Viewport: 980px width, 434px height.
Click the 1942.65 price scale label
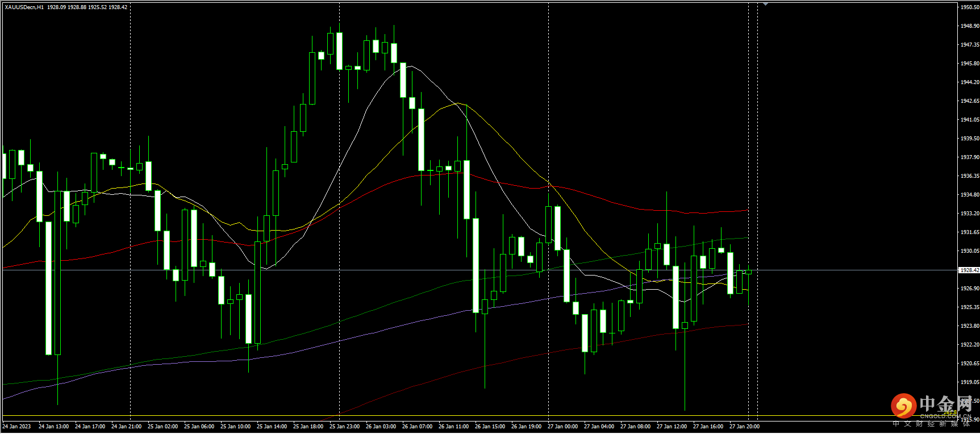[970, 101]
